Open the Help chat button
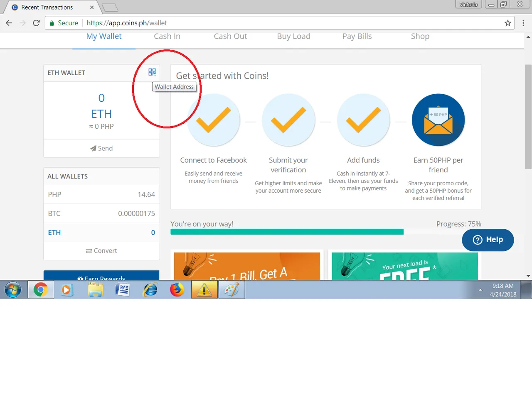This screenshot has width=532, height=414. pyautogui.click(x=488, y=240)
